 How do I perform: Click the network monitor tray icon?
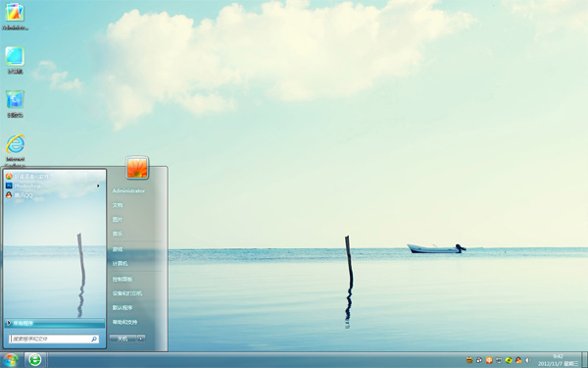[499, 360]
